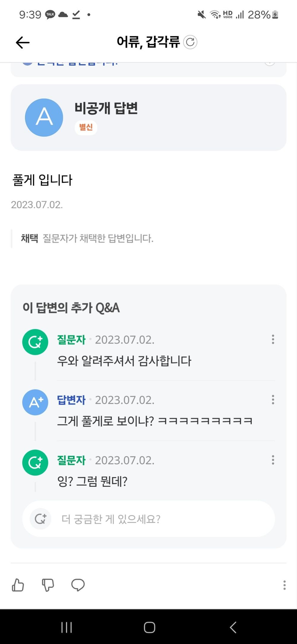Screen dimensions: 297x644
Task: Tap the Android home button
Action: pyautogui.click(x=149, y=627)
